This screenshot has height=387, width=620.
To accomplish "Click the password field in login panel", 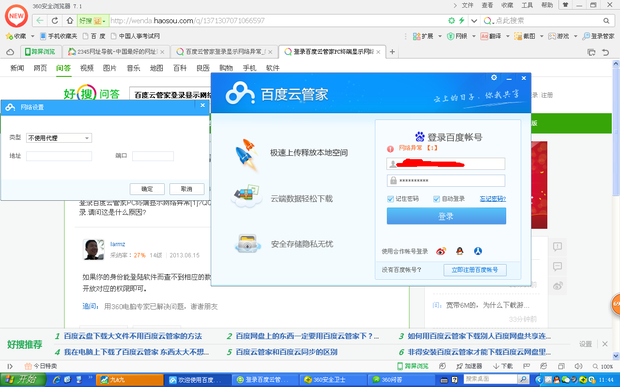I will point(446,181).
